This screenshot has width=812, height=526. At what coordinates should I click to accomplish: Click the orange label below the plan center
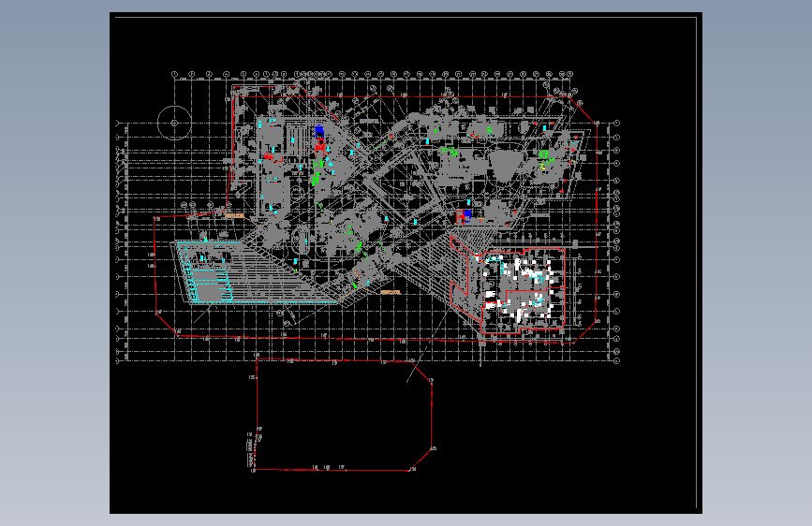pyautogui.click(x=391, y=293)
